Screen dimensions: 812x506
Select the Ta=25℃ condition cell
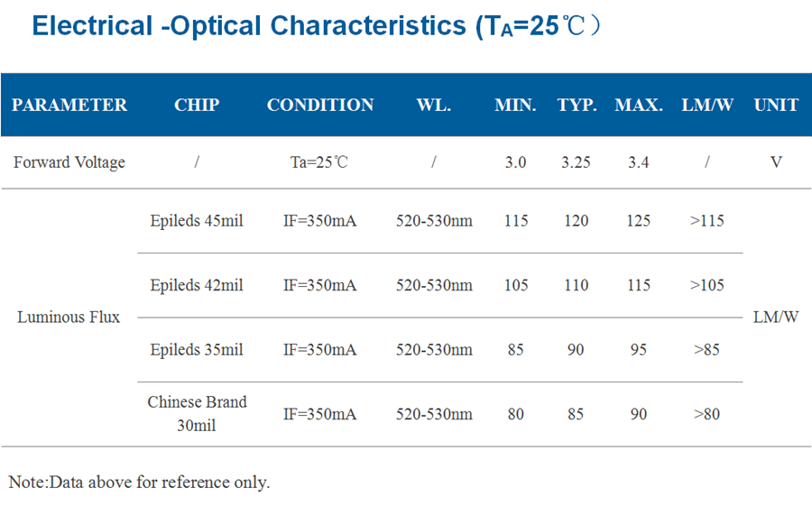point(319,162)
